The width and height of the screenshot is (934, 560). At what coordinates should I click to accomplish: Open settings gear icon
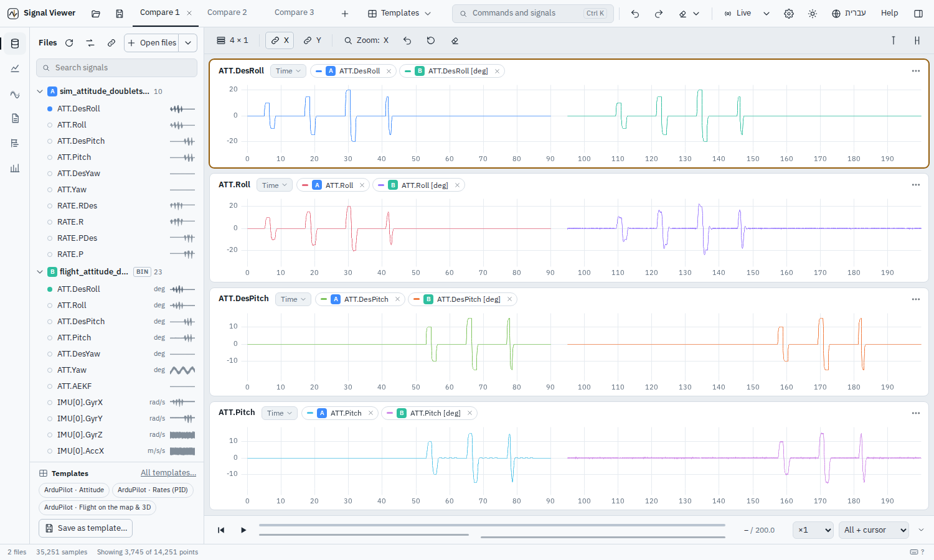tap(789, 13)
